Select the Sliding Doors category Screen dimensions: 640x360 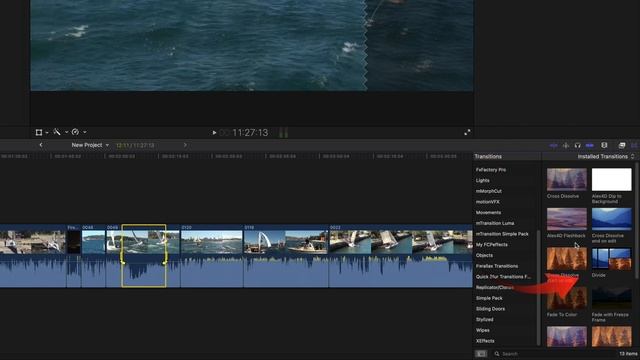[x=490, y=309]
